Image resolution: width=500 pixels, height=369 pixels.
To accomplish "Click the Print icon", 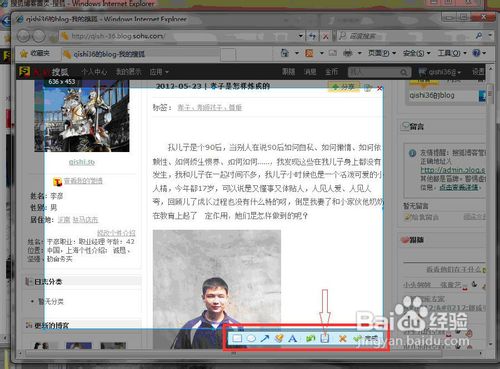I will [348, 53].
